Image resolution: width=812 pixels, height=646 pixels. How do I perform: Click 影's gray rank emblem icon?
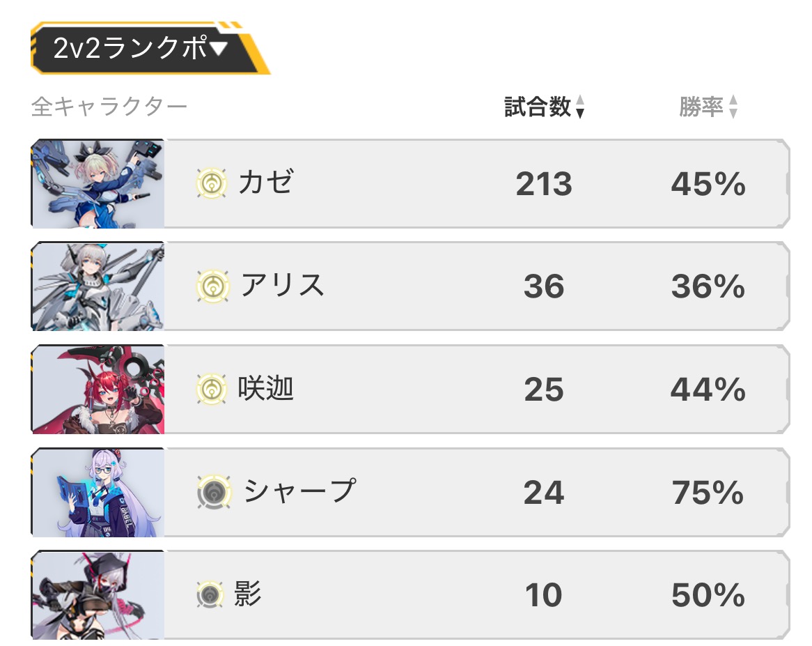[210, 594]
